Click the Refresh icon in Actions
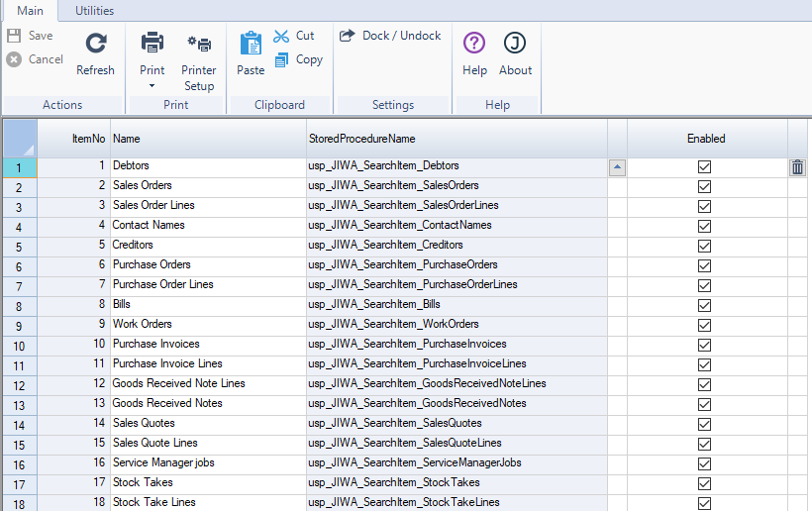Image resolution: width=812 pixels, height=511 pixels. [x=95, y=44]
